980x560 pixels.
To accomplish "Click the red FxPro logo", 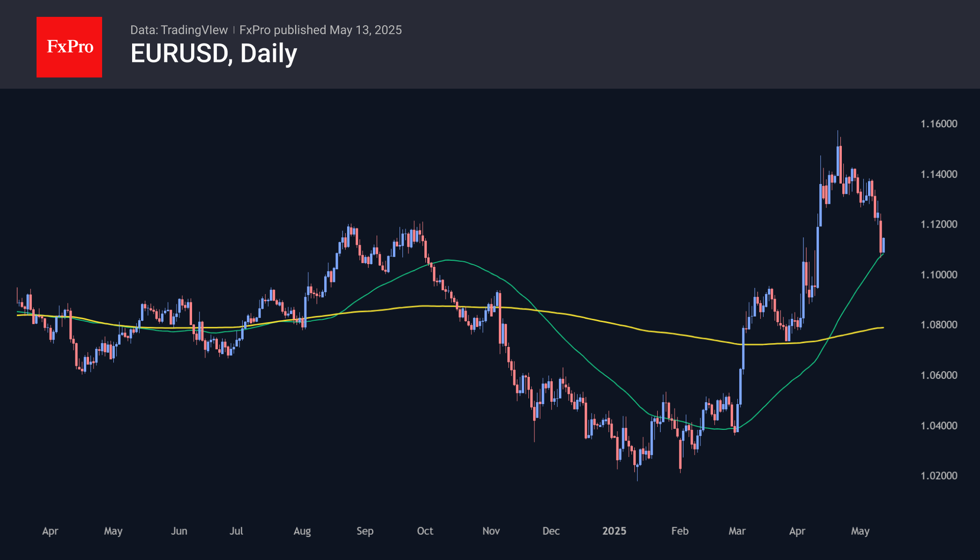I will (x=69, y=47).
